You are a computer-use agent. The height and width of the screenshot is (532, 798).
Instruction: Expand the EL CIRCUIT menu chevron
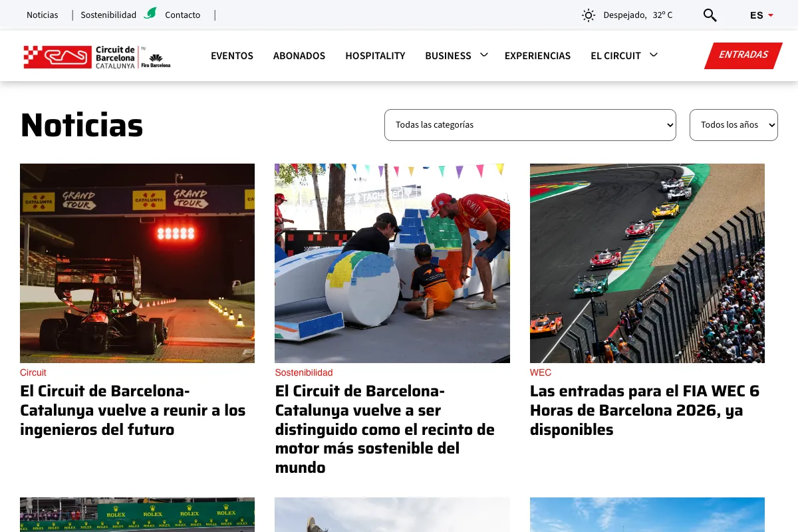tap(653, 55)
